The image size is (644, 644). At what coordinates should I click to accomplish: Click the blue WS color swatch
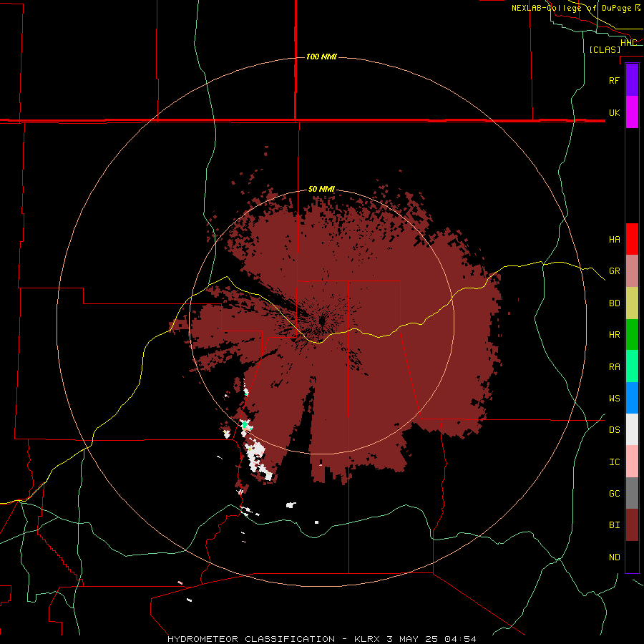(x=632, y=398)
